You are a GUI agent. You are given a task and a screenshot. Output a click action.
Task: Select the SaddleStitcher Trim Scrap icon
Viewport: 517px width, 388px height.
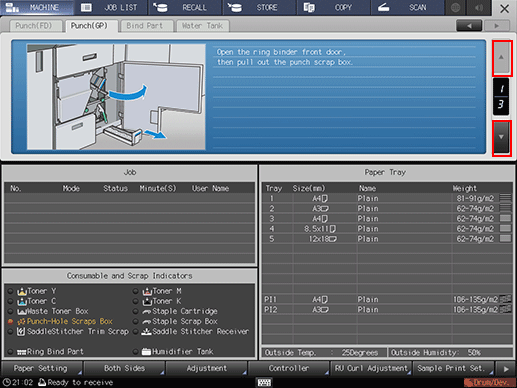pos(21,332)
